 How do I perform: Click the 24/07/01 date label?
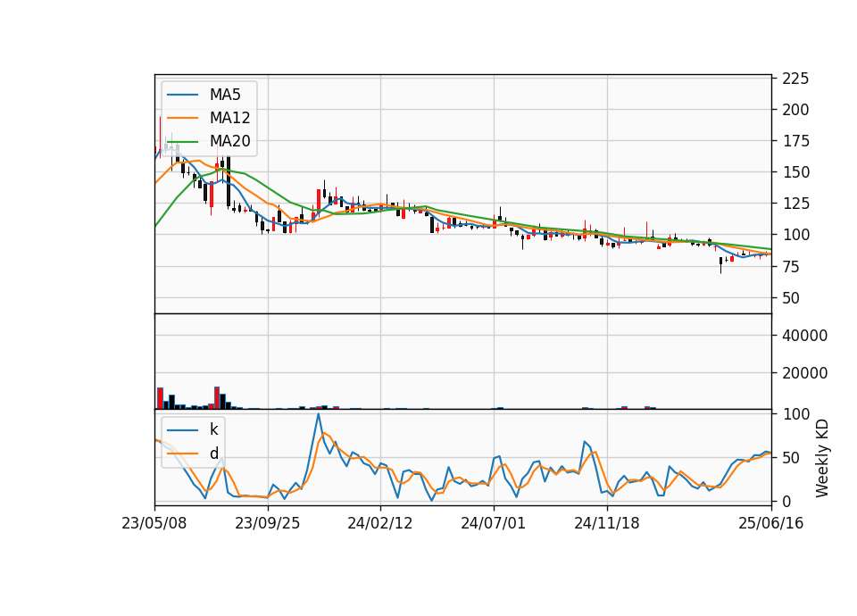click(493, 523)
